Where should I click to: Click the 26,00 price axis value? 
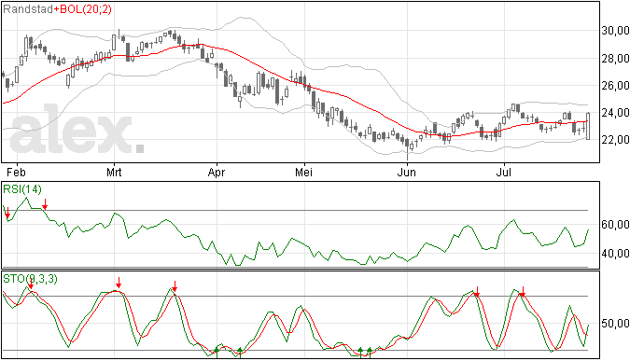(x=615, y=86)
